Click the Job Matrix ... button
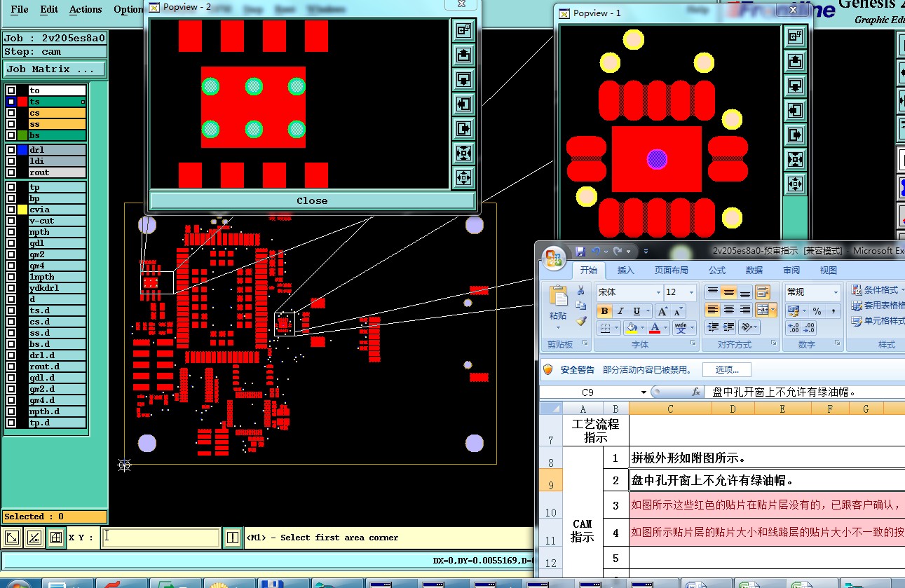This screenshot has width=905, height=588. 55,69
